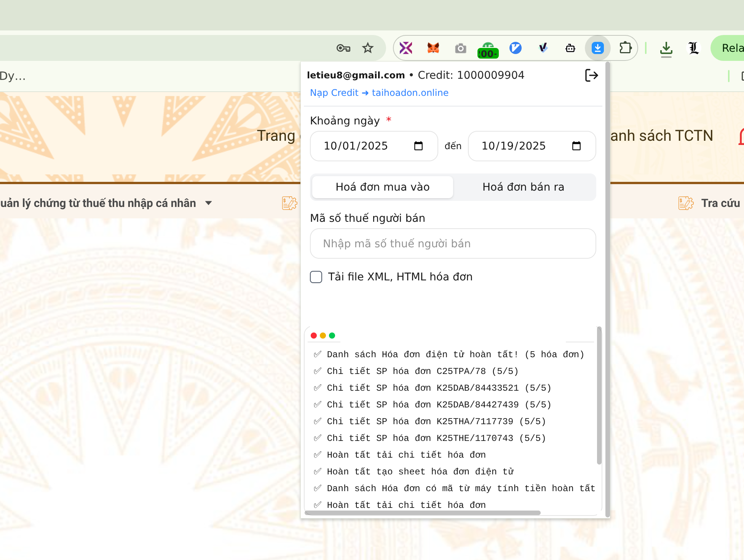The height and width of the screenshot is (560, 744).
Task: Click the blue checkmark circle extension
Action: pyautogui.click(x=516, y=48)
